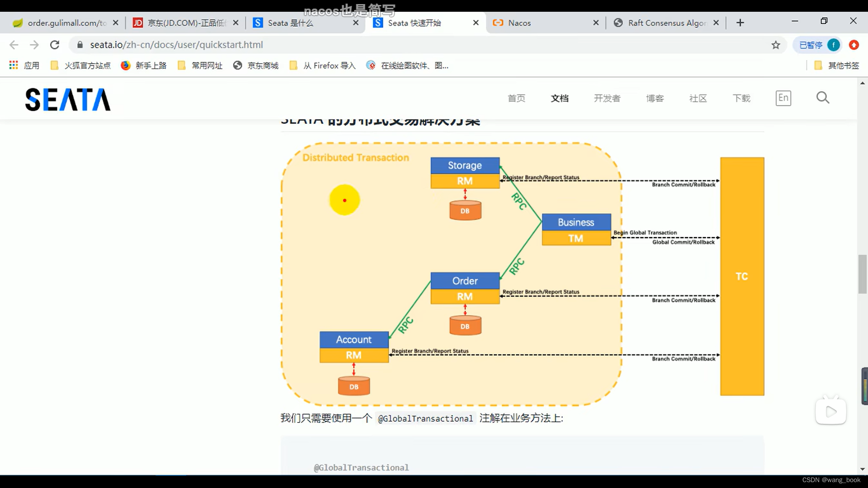
Task: Open the 首页 navigation link
Action: point(516,98)
